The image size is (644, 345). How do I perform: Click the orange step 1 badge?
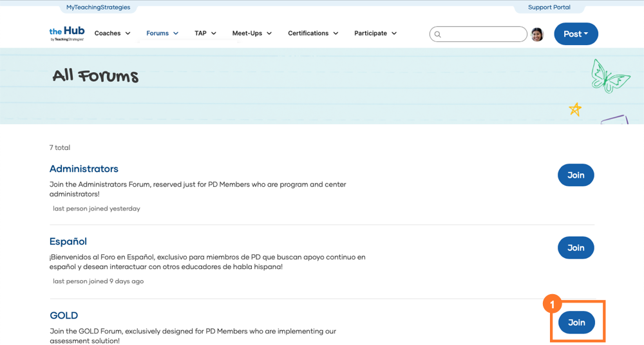[552, 303]
